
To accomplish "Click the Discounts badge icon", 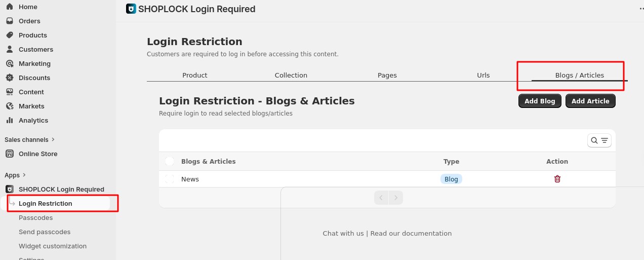I will click(x=9, y=78).
